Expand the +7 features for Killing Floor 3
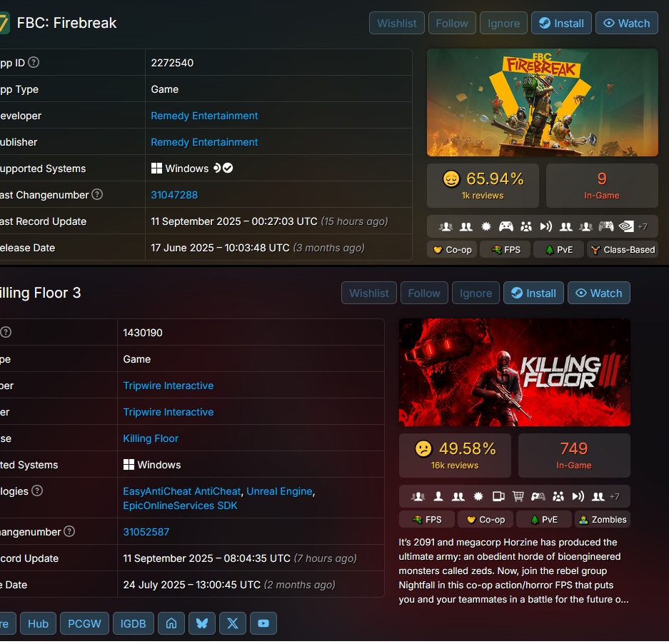 click(x=615, y=497)
